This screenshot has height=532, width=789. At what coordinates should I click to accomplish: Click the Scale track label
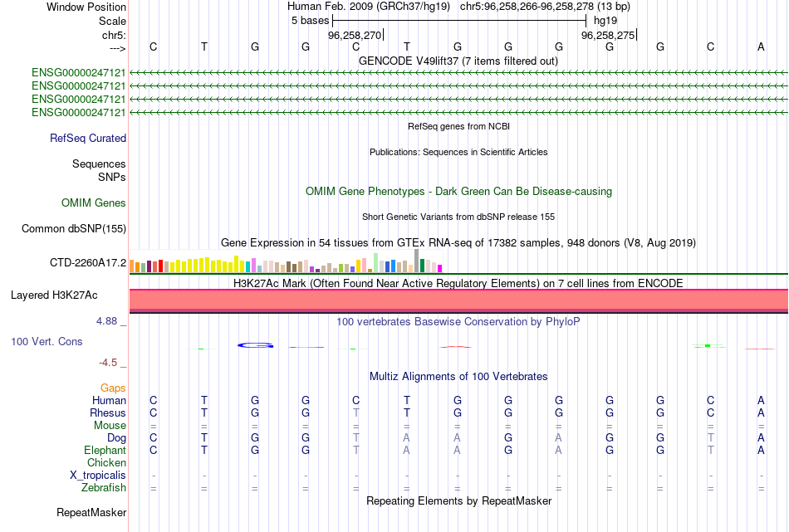click(x=112, y=21)
